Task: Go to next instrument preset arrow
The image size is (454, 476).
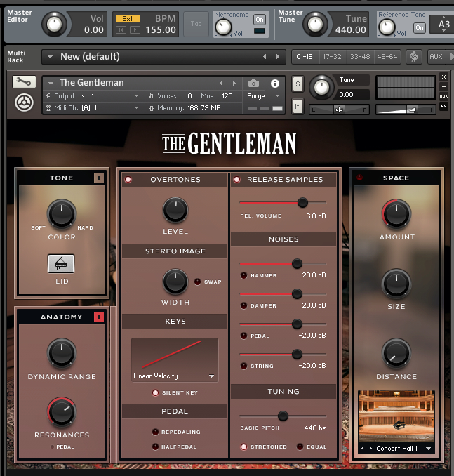Action: point(234,83)
